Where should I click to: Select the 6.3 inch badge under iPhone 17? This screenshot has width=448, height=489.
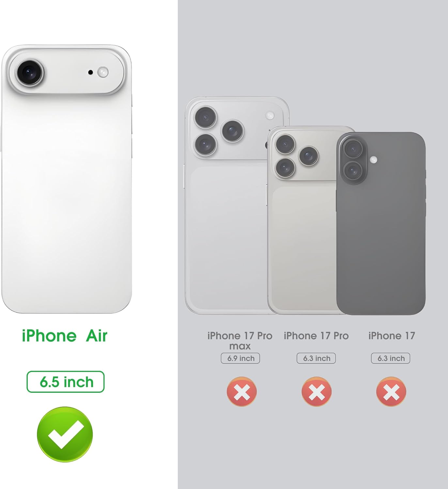pos(391,358)
